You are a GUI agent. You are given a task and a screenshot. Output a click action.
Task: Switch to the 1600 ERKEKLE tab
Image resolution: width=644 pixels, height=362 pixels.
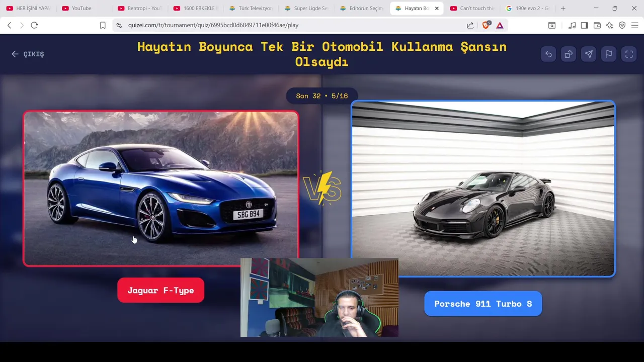pos(195,9)
